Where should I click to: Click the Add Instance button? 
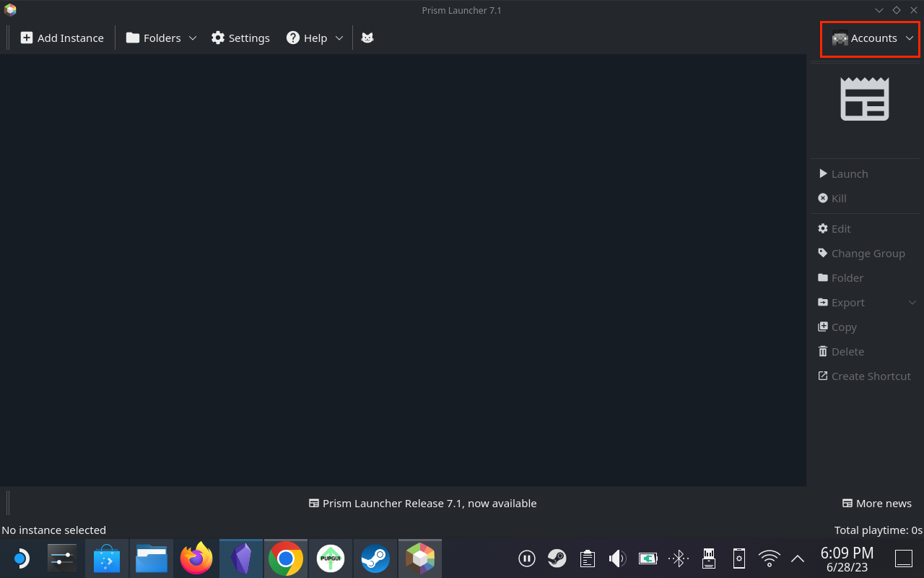coord(62,38)
